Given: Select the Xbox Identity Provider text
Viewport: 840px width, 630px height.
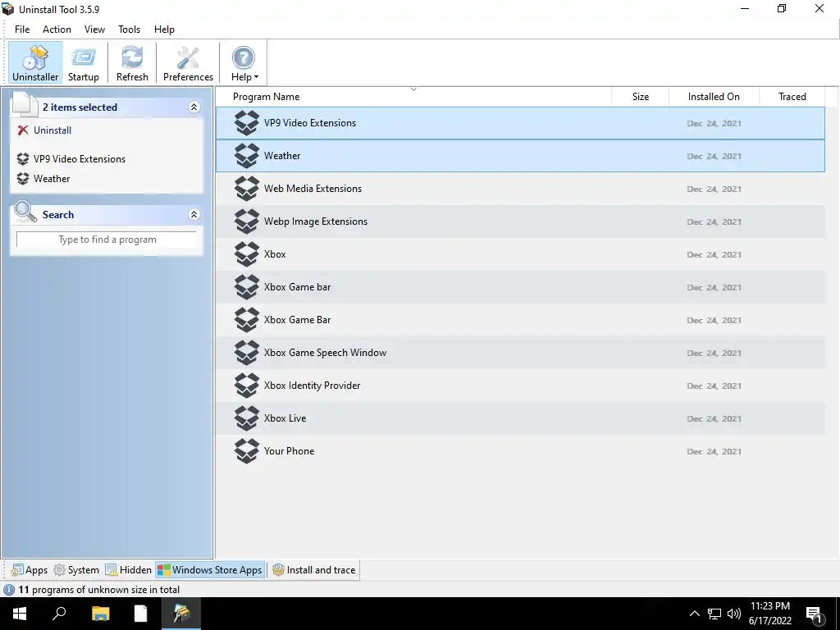Looking at the screenshot, I should click(x=312, y=386).
